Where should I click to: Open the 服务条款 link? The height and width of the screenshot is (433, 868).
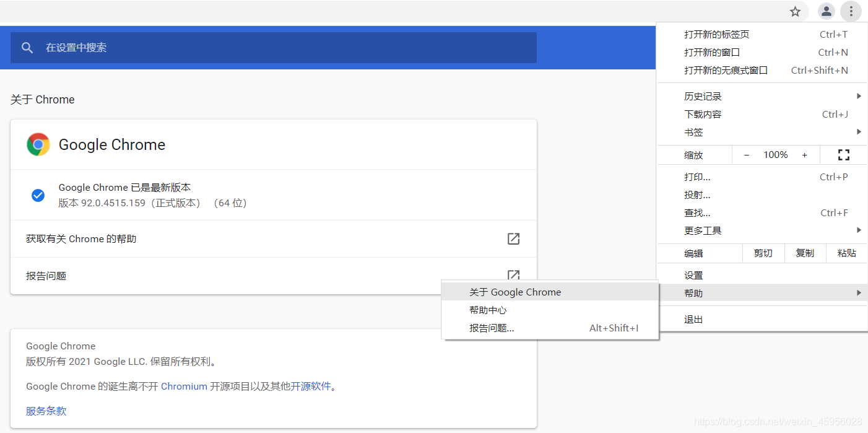click(46, 411)
